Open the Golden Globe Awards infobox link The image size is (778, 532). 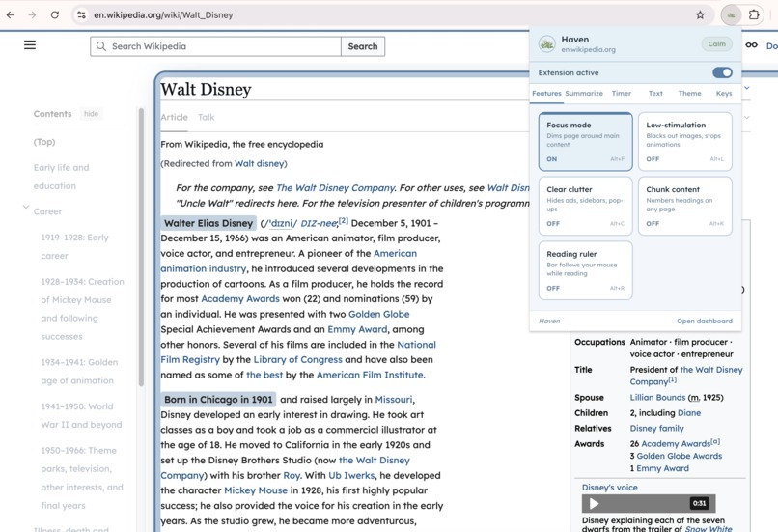(680, 456)
